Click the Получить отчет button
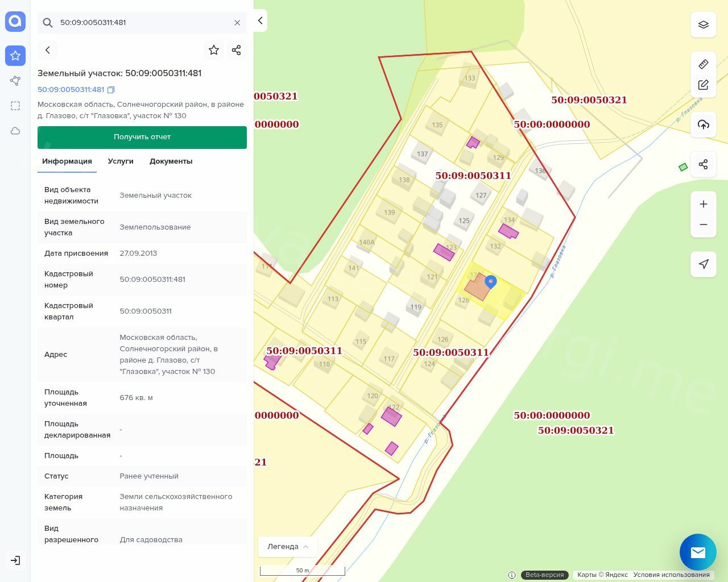 tap(142, 137)
